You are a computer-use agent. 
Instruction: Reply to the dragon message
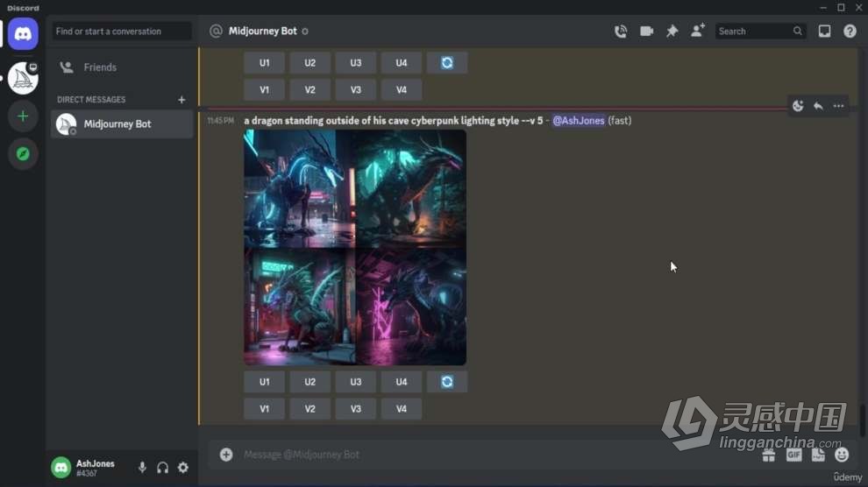pos(818,106)
